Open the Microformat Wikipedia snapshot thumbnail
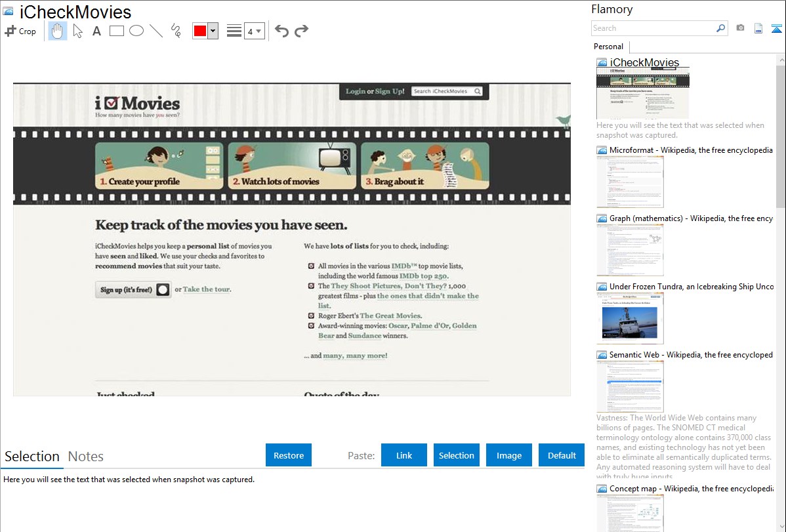 pos(630,182)
